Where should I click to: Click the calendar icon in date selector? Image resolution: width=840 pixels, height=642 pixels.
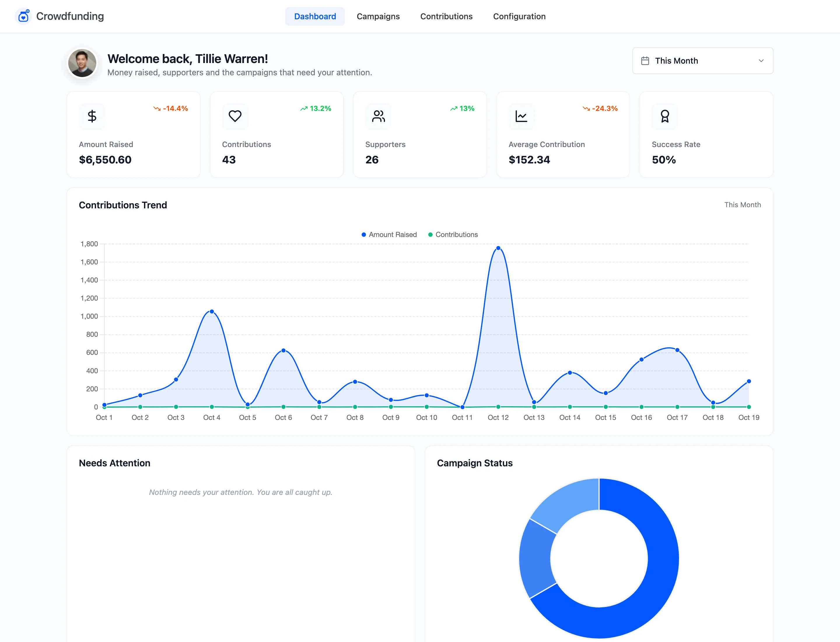(645, 61)
